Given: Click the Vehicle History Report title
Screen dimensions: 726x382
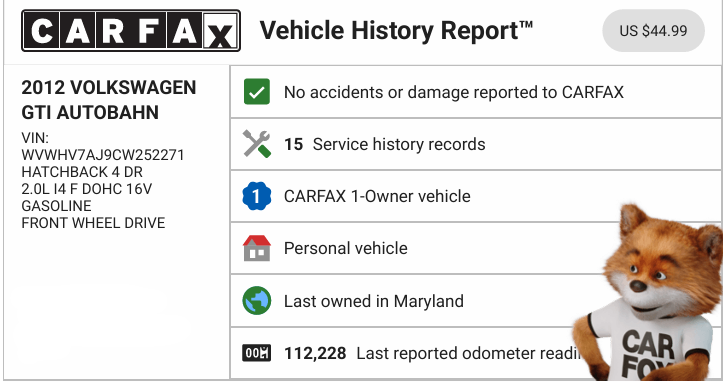Looking at the screenshot, I should (x=396, y=31).
